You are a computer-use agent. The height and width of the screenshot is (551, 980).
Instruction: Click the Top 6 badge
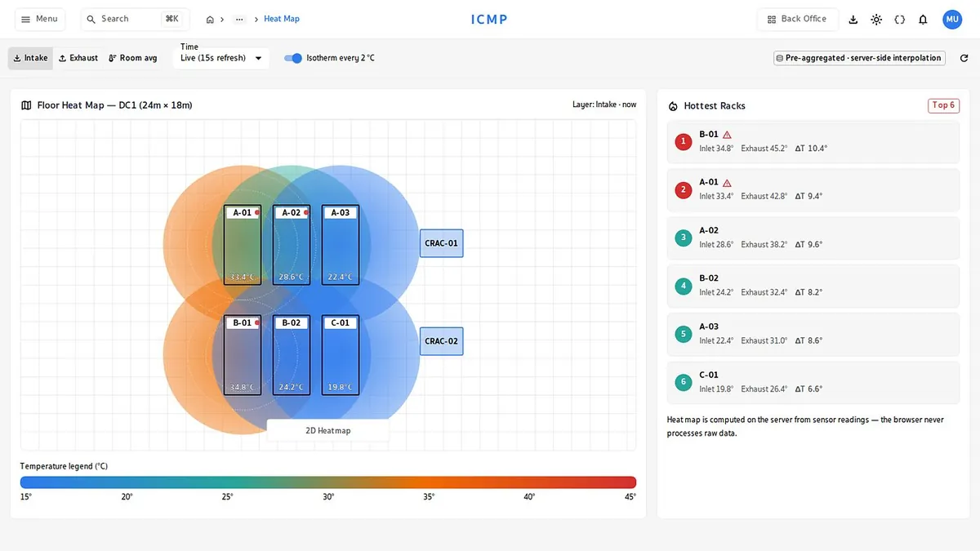(x=943, y=105)
